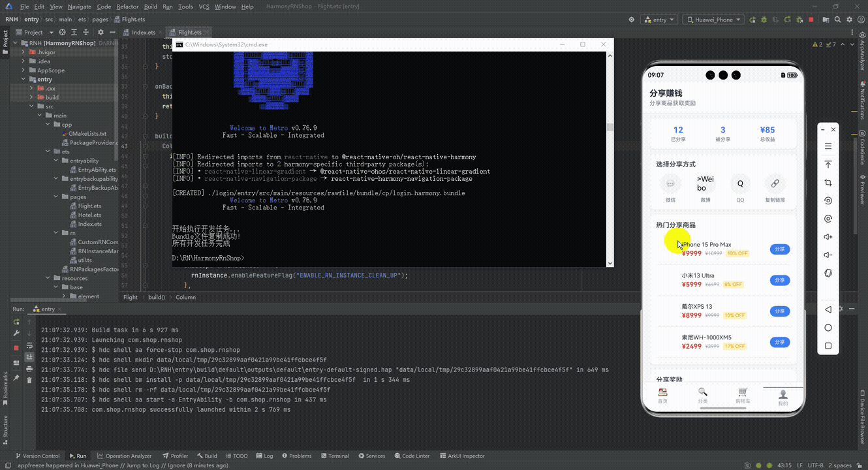Open ArkUI Inspector tool window
The image size is (868, 470).
461,456
